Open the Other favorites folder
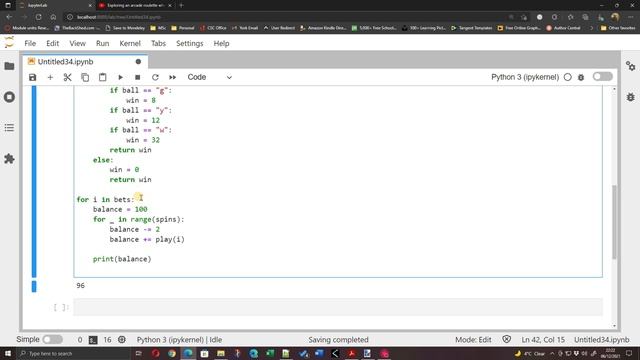Viewport: 640px width, 360px height. click(x=618, y=28)
